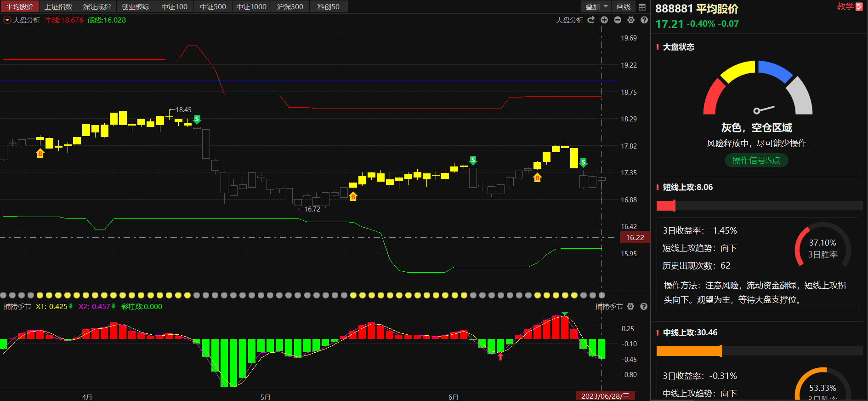Click the 16.22 price label on the axis
The image size is (868, 401).
point(635,237)
